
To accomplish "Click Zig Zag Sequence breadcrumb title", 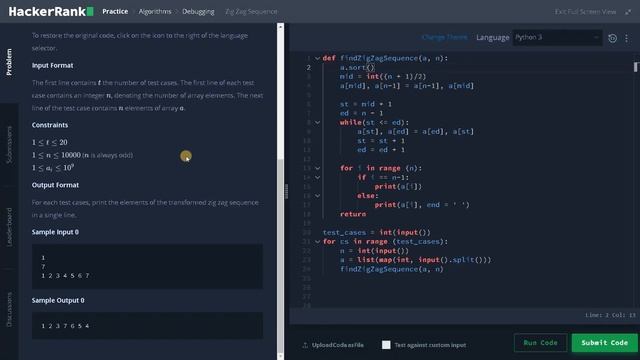I will [251, 11].
